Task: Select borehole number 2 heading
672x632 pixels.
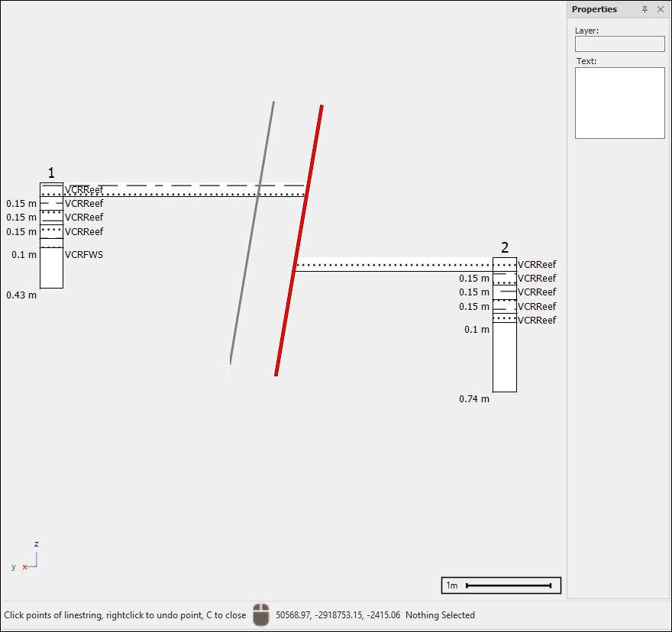Action: coord(505,247)
